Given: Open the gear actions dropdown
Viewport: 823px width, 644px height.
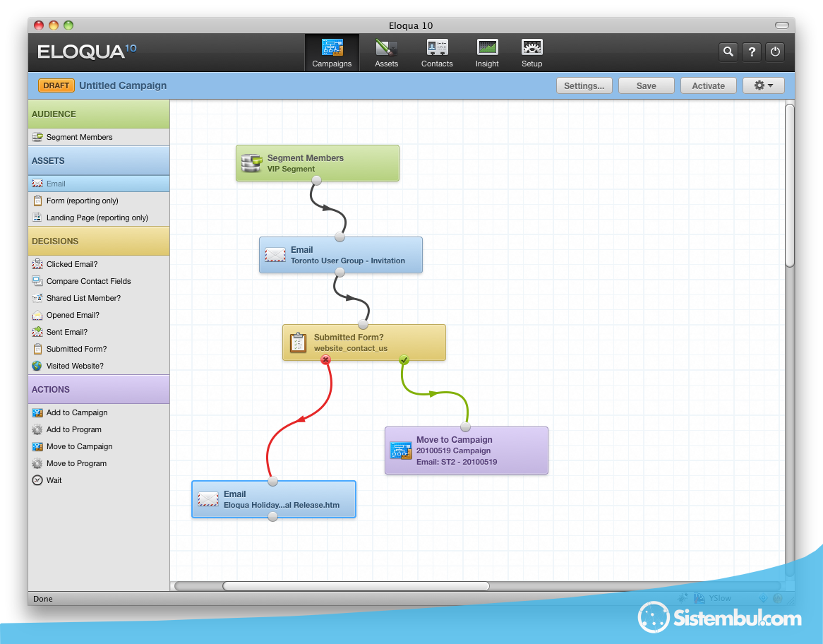Looking at the screenshot, I should click(x=763, y=85).
